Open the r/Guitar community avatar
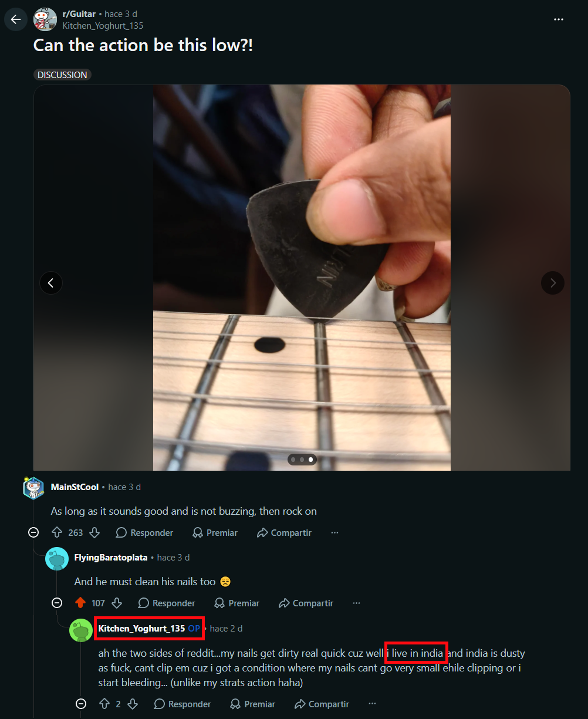The height and width of the screenshot is (719, 588). click(x=45, y=19)
